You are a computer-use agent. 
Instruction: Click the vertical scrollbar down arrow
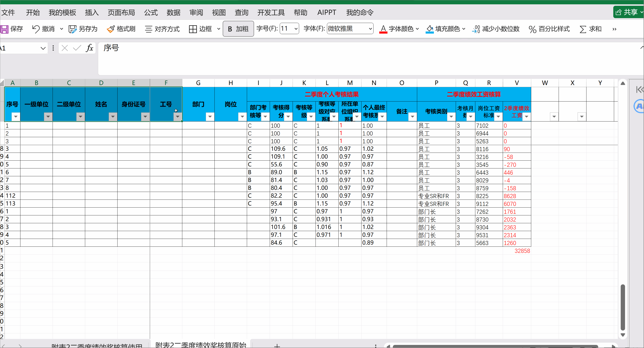click(x=623, y=335)
